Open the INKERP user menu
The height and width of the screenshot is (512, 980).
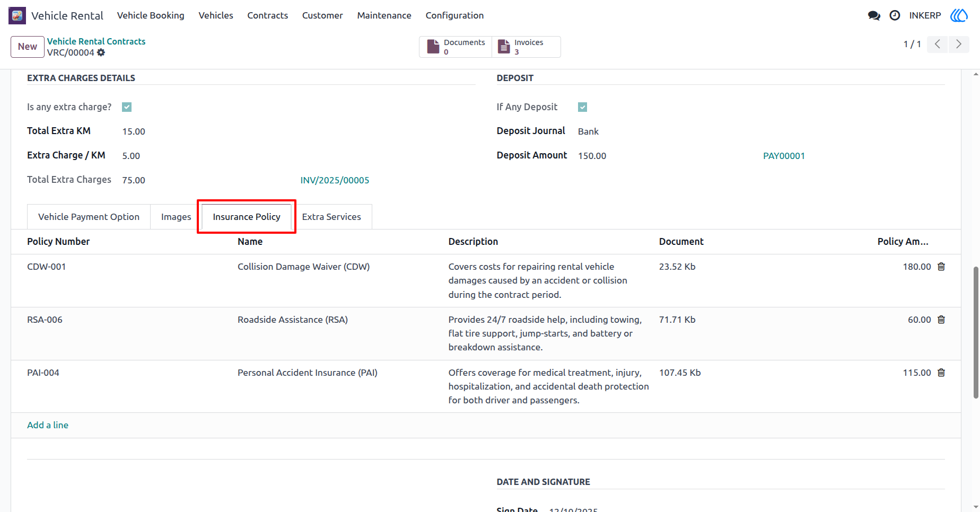pyautogui.click(x=925, y=15)
